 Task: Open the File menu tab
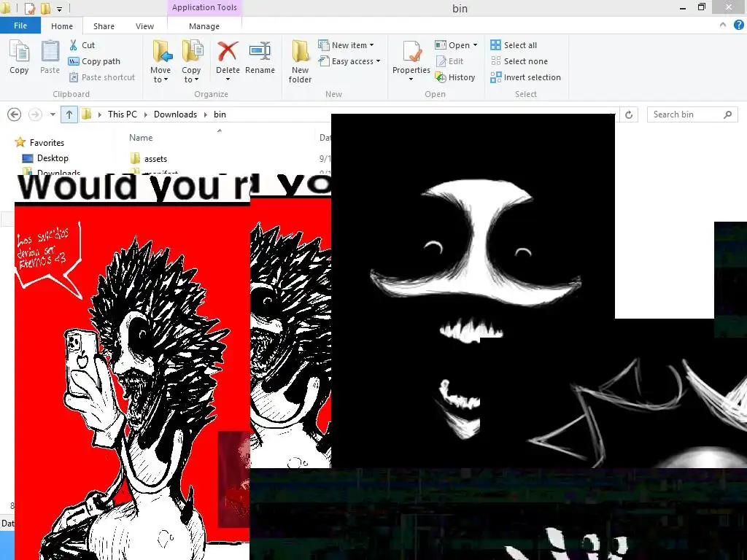click(20, 26)
